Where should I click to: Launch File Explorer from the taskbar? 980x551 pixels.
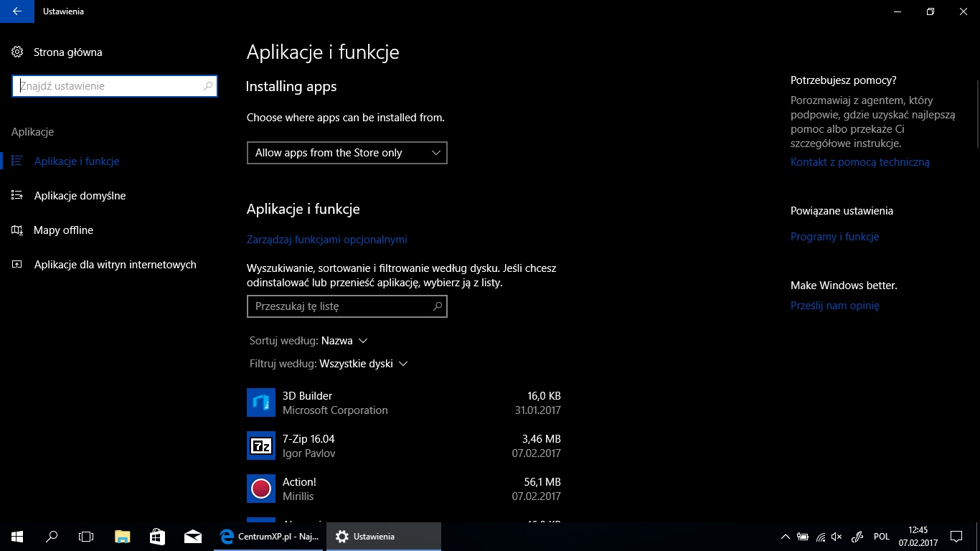click(x=123, y=537)
